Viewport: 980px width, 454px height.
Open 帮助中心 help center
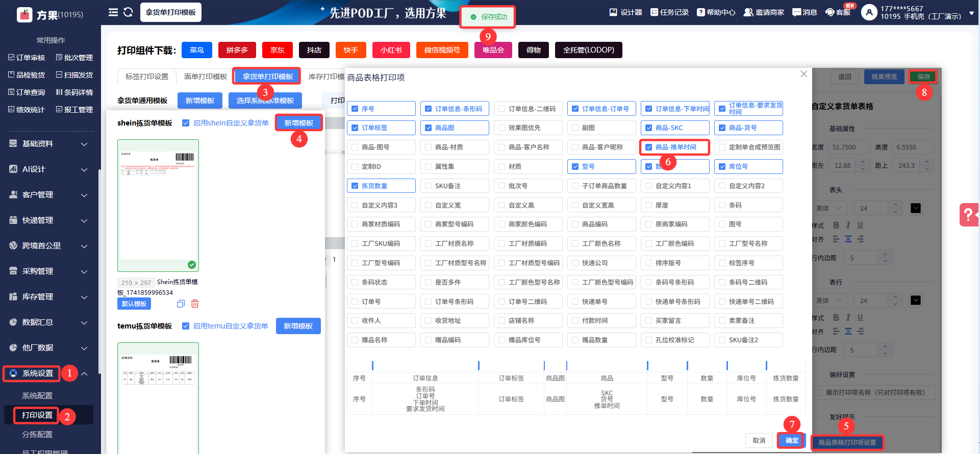(716, 12)
